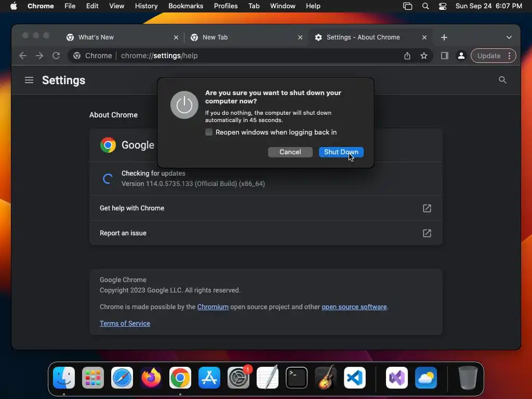Close the New Tab tab
This screenshot has width=532, height=399.
coord(300,37)
